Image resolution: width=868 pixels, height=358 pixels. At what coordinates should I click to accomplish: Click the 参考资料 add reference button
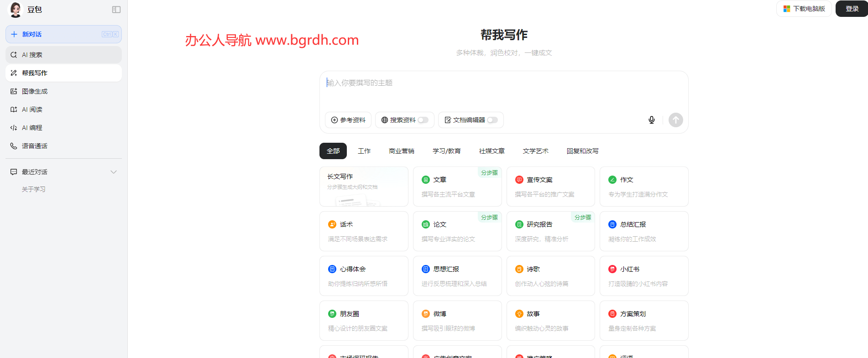pyautogui.click(x=348, y=120)
